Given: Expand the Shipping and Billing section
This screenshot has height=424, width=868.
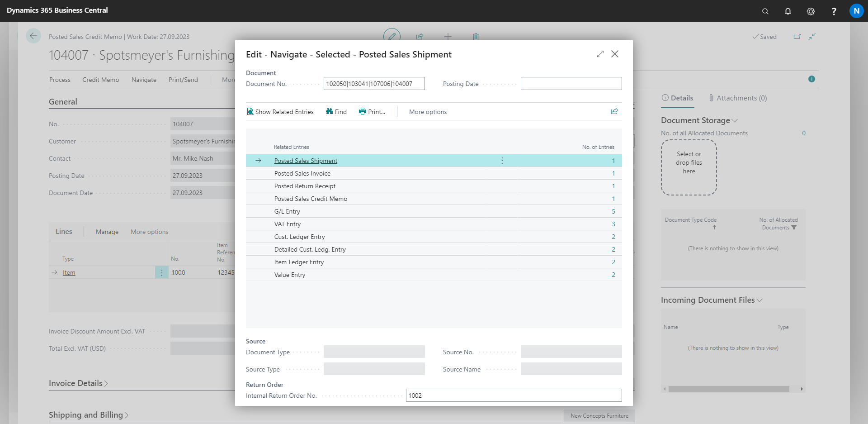Looking at the screenshot, I should click(x=89, y=415).
